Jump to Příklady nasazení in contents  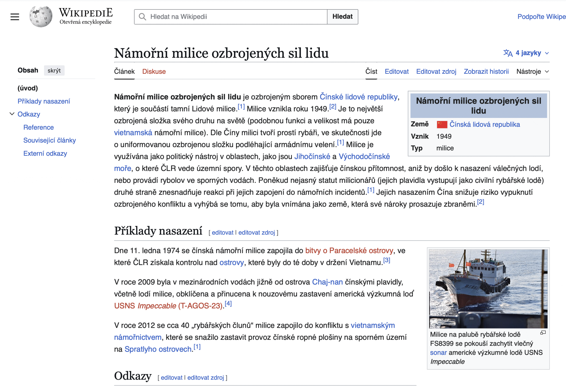44,101
